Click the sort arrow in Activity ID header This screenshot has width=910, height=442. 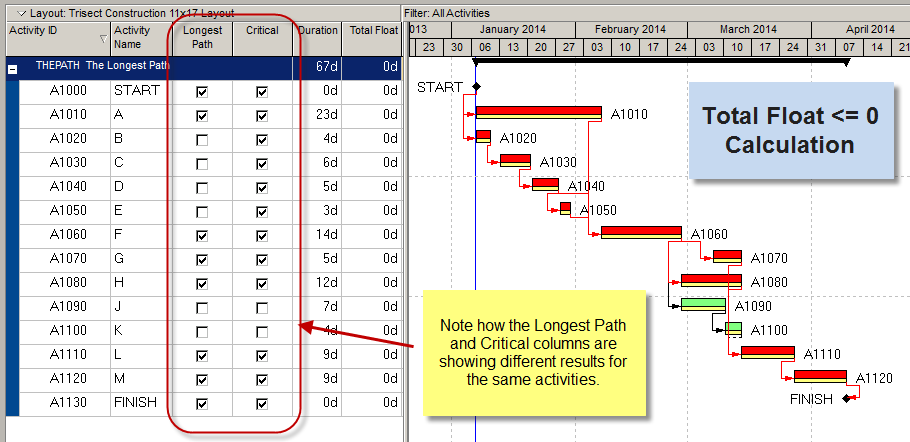[102, 38]
